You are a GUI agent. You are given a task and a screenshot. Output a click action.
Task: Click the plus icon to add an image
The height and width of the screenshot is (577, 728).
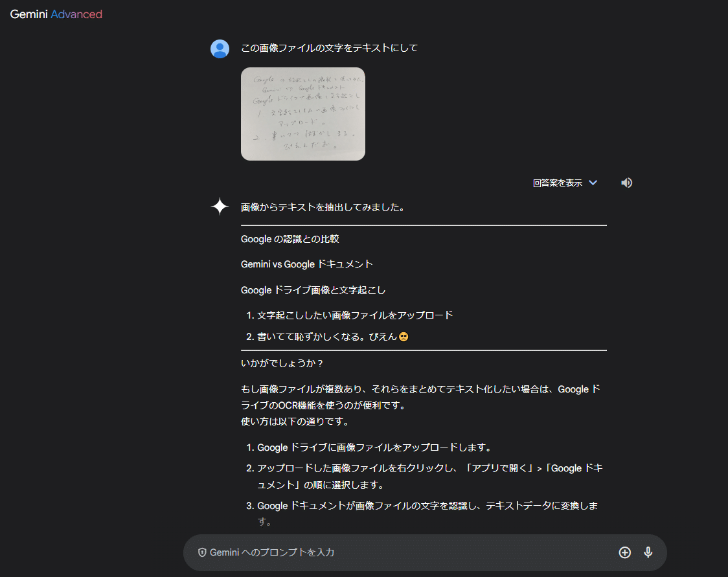click(625, 552)
